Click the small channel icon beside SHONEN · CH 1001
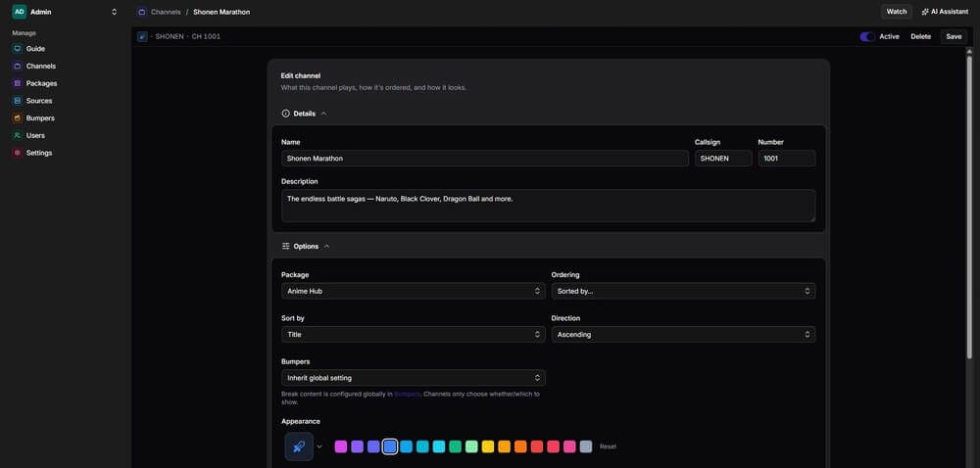The image size is (980, 468). coord(142,37)
